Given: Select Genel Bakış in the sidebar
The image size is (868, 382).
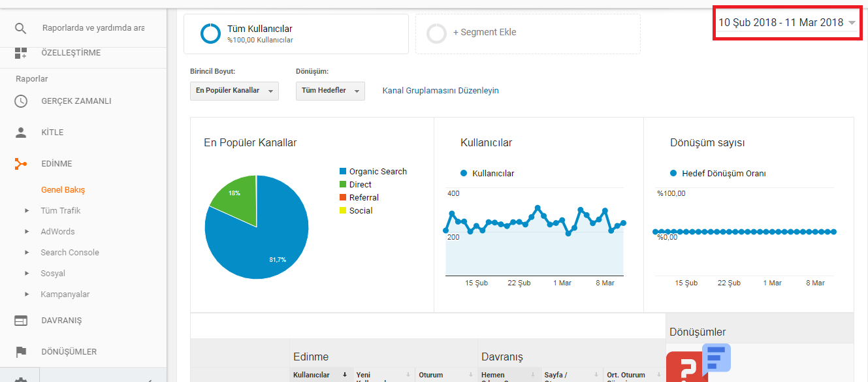Looking at the screenshot, I should (x=63, y=190).
